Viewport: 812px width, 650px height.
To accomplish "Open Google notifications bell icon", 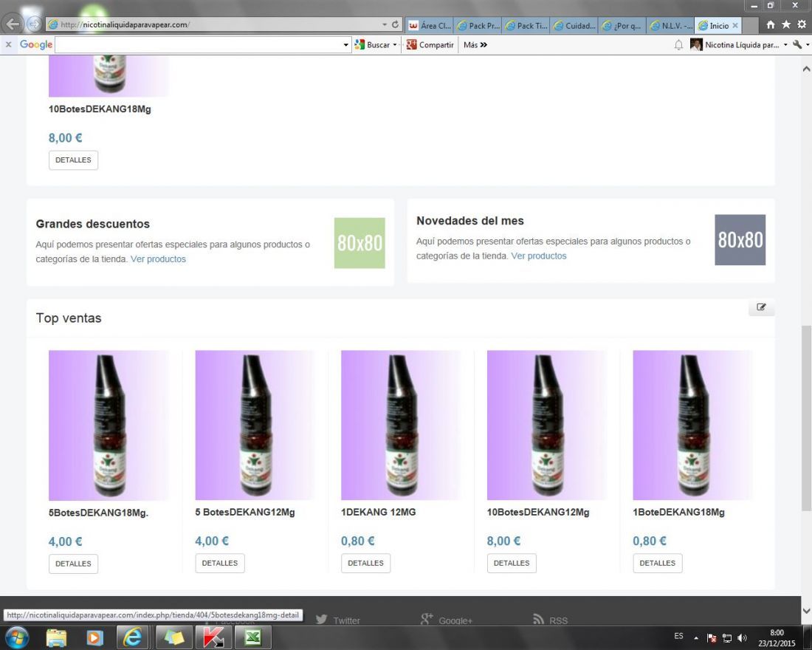I will (x=678, y=45).
